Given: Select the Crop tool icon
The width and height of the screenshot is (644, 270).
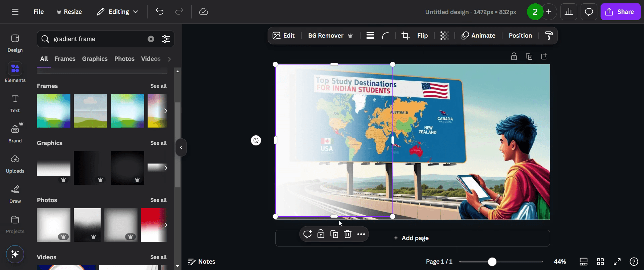Looking at the screenshot, I should pos(406,36).
